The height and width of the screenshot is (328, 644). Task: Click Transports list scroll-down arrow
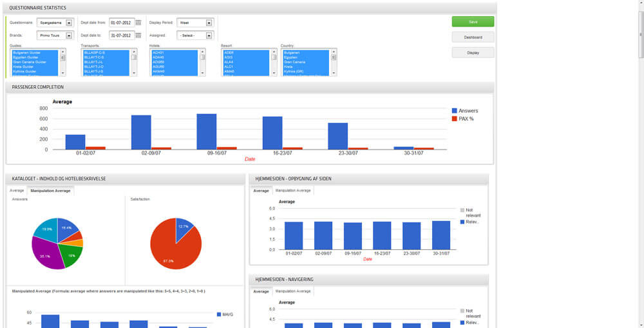tap(134, 73)
